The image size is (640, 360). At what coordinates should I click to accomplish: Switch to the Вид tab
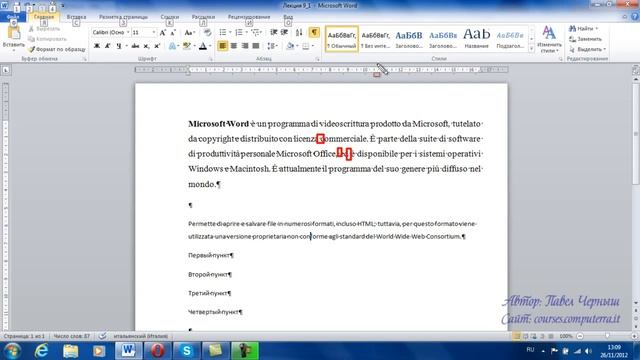click(x=288, y=17)
